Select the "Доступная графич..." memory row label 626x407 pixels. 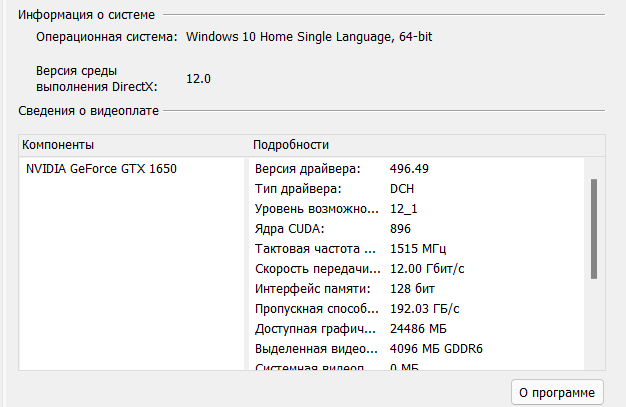[x=315, y=329]
